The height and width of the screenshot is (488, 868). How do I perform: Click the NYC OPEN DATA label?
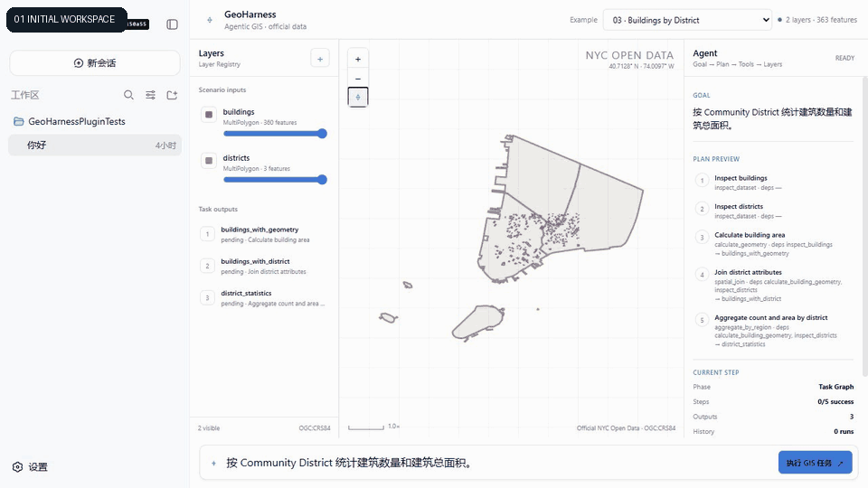pos(629,55)
